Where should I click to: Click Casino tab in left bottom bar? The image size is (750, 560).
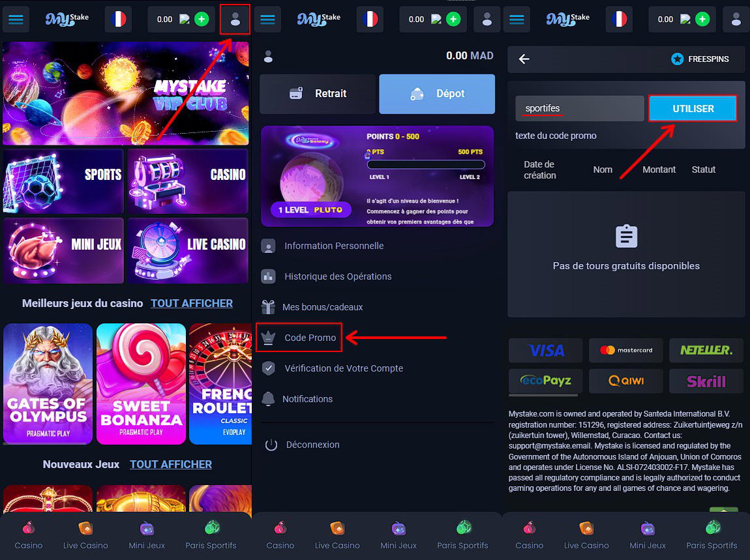tap(28, 535)
